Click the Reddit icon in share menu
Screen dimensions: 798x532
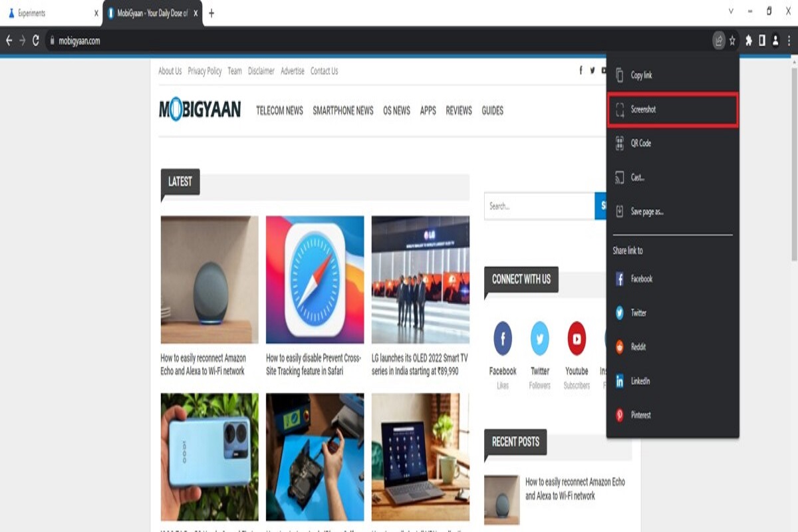[620, 346]
